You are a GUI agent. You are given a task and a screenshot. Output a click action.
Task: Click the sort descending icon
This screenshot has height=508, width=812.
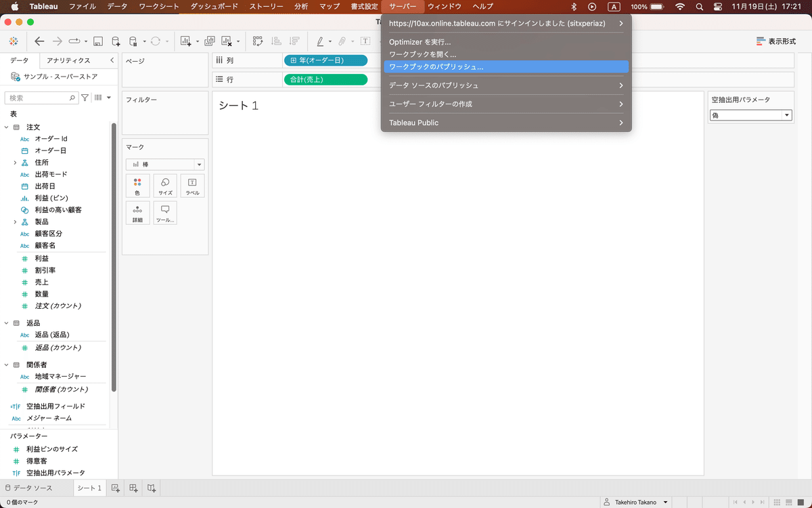[x=294, y=41]
